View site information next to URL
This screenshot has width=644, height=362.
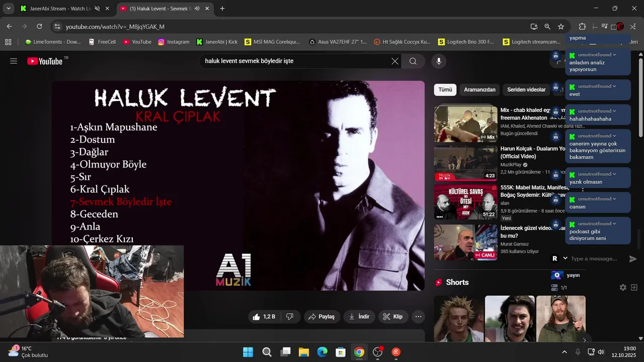(57, 26)
